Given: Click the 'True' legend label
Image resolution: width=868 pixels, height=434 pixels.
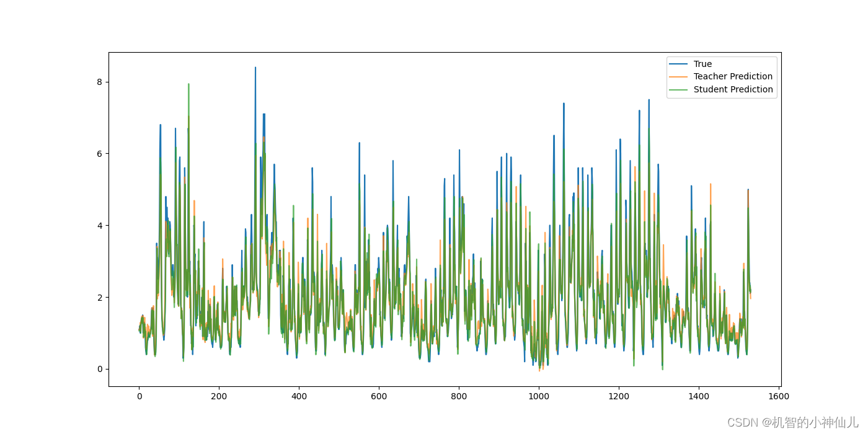Looking at the screenshot, I should click(702, 64).
